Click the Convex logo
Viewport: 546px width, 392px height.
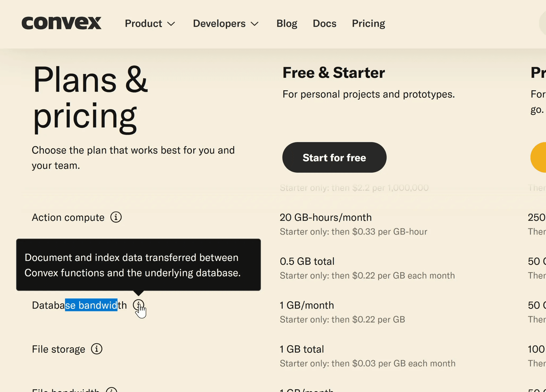coord(61,23)
